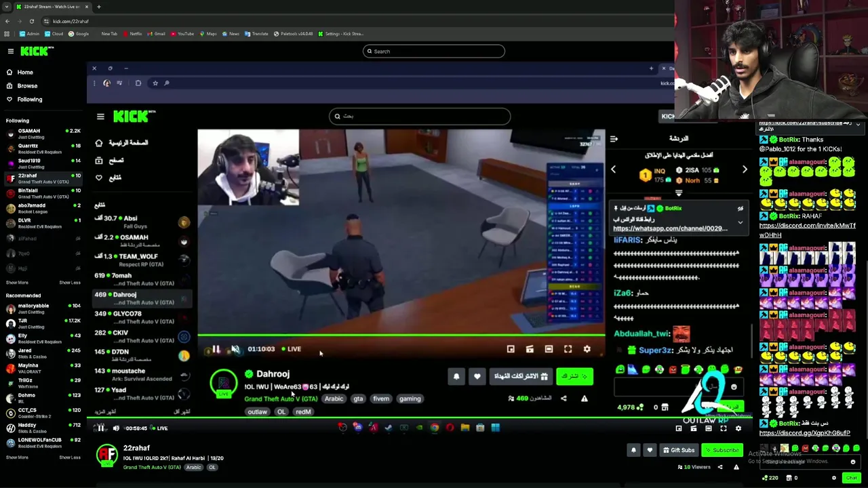
Task: Open 22rahaf channel avatar
Action: (x=106, y=455)
